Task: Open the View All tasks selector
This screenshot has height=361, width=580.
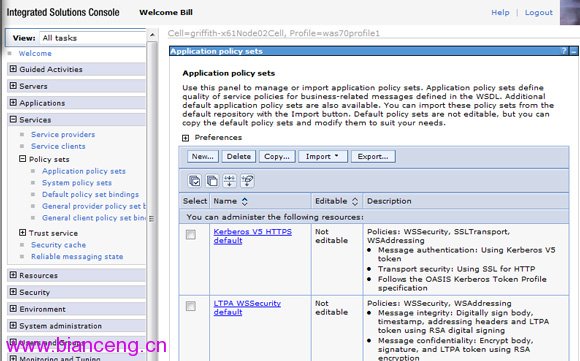Action: [x=92, y=38]
